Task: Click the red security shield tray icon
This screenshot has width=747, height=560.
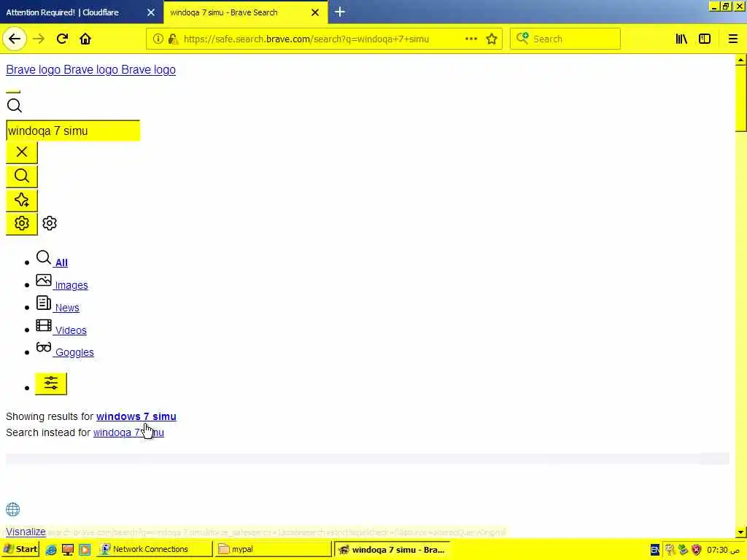Action: pyautogui.click(x=697, y=550)
